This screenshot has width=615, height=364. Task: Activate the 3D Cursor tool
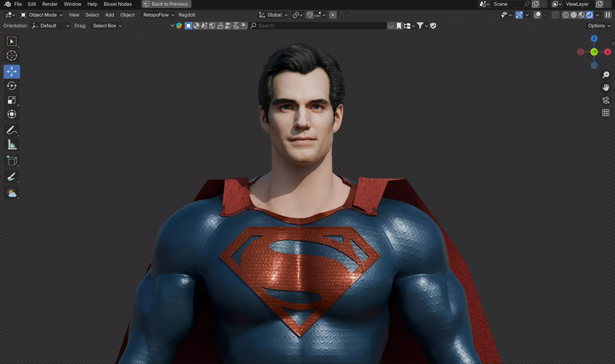(x=12, y=56)
